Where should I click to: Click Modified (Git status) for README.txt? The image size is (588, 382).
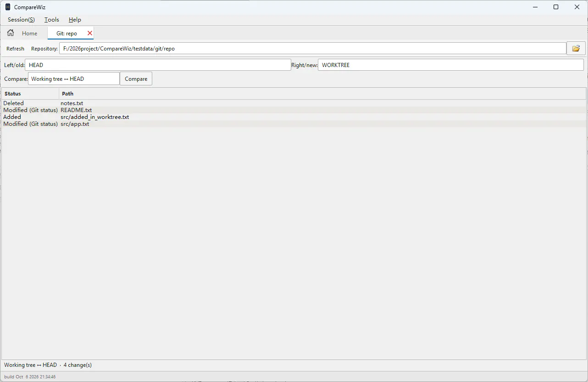[31, 110]
